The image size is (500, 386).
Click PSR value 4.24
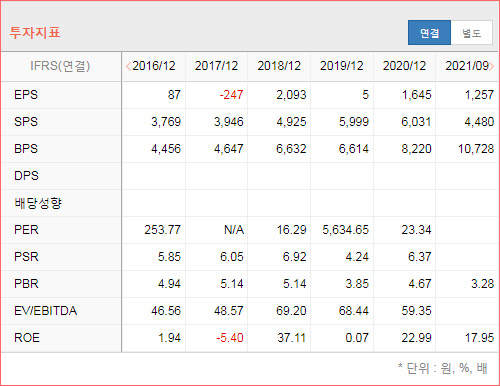click(x=357, y=257)
